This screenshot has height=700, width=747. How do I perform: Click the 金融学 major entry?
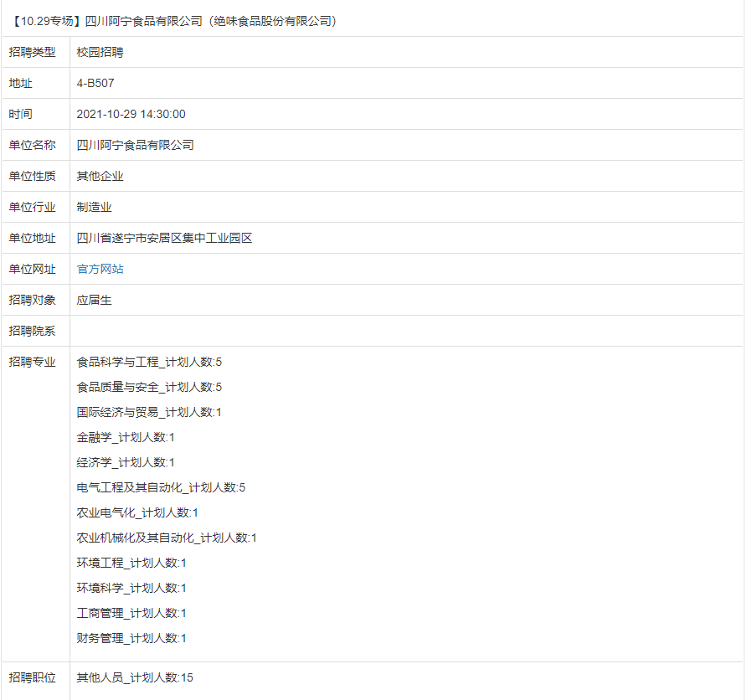pyautogui.click(x=126, y=437)
